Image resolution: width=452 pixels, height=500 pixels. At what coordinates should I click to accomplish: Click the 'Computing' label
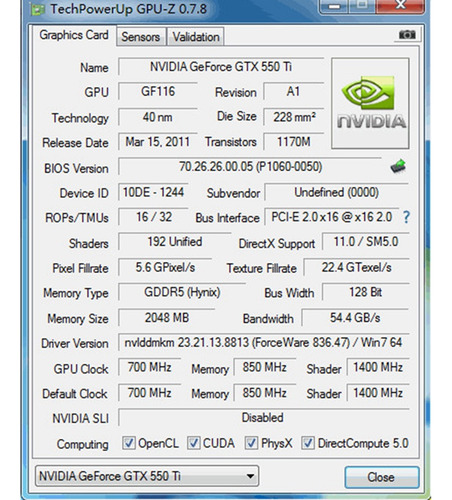point(82,444)
